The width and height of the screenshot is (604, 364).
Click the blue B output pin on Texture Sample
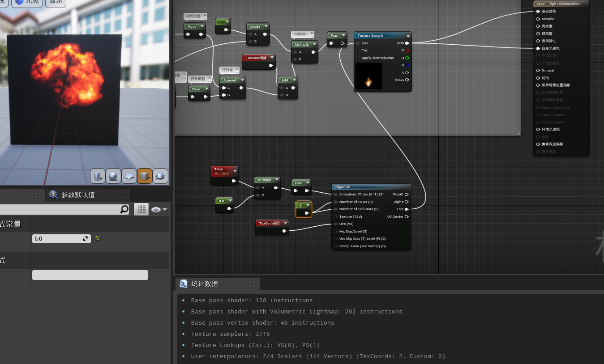tap(407, 65)
